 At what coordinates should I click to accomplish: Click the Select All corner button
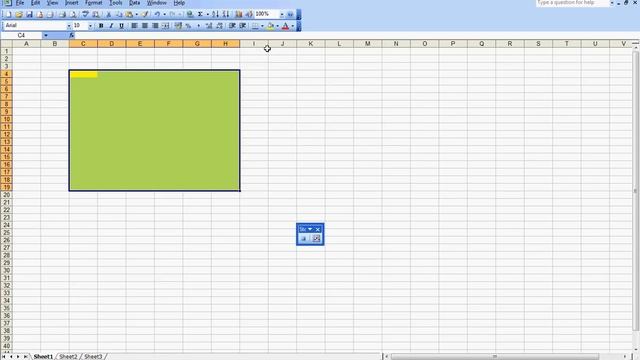tap(6, 44)
